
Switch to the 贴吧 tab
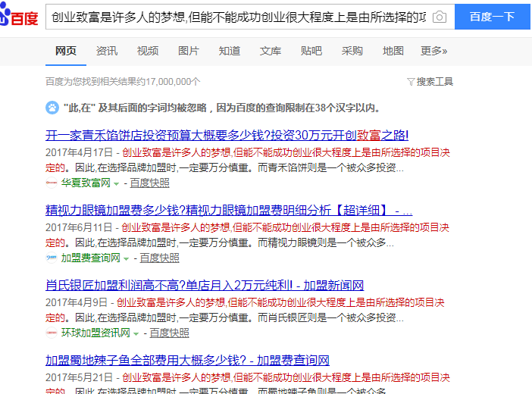click(x=311, y=51)
